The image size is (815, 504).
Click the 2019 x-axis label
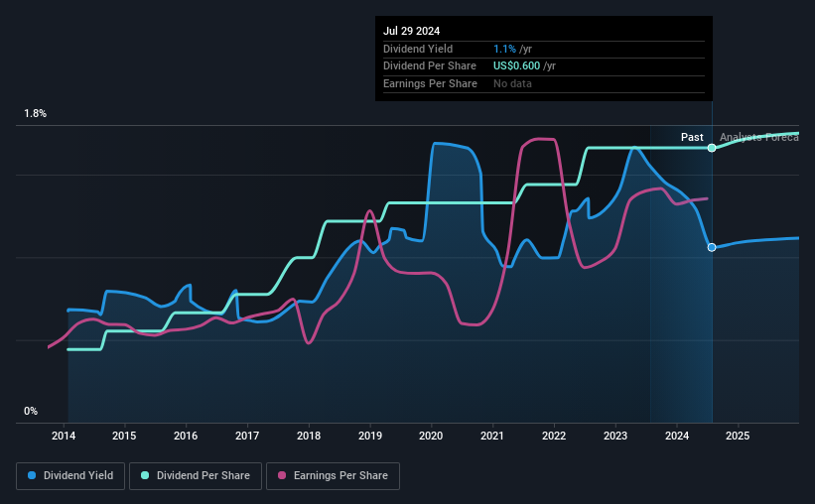[x=370, y=436]
